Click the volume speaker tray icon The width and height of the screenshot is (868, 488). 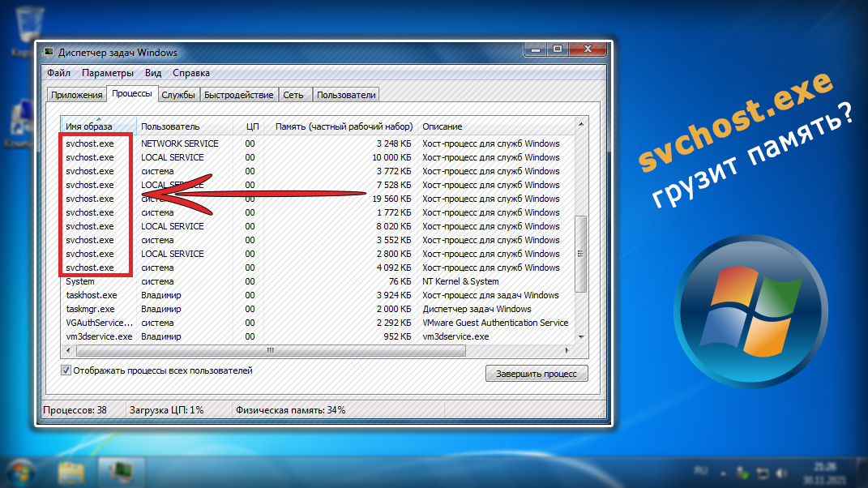coord(781,473)
